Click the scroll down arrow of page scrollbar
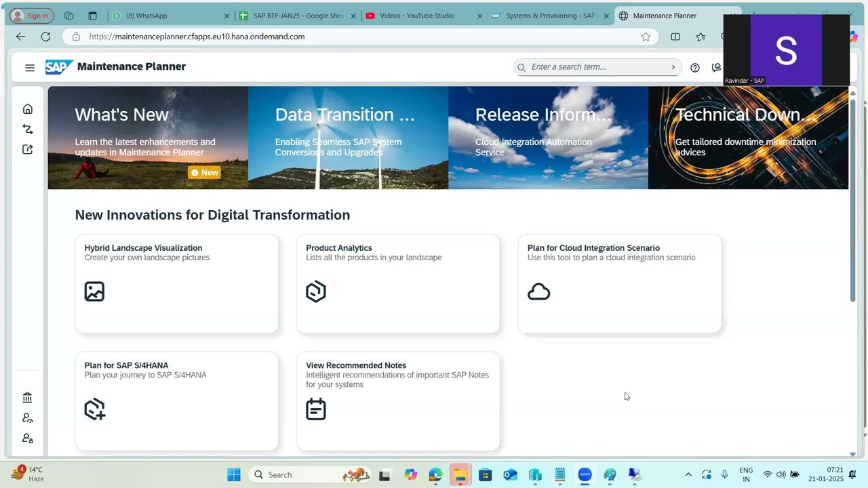Screen dimensions: 868x488 (x=853, y=454)
